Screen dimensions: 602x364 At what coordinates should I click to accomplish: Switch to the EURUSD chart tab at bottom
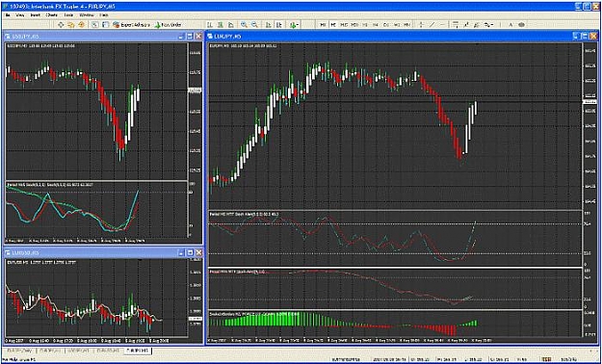pyautogui.click(x=108, y=351)
